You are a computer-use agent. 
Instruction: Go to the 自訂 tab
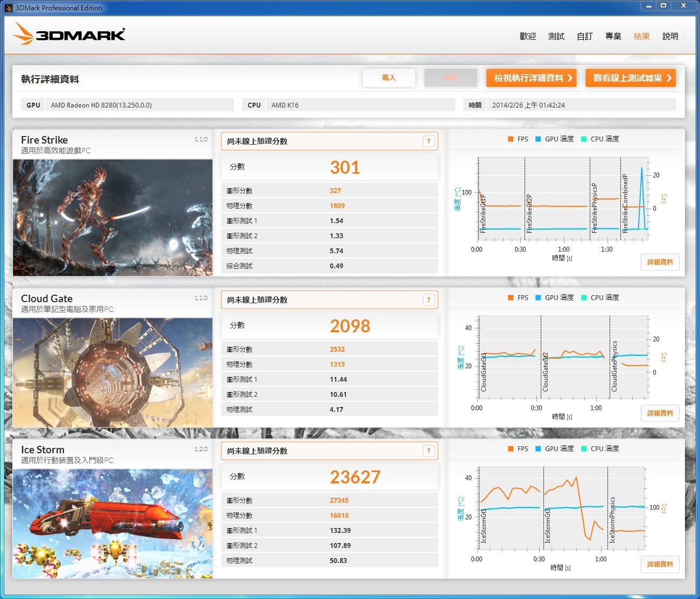click(585, 36)
